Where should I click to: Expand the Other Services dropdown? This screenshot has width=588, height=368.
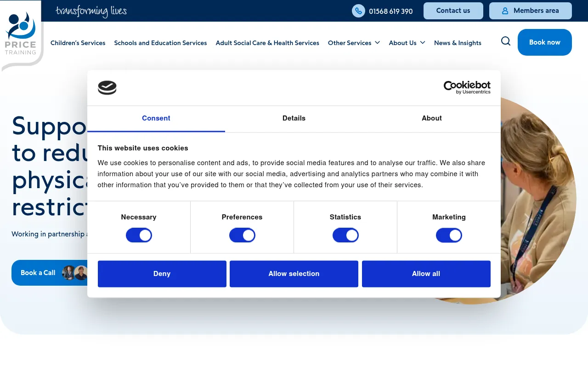(x=354, y=43)
